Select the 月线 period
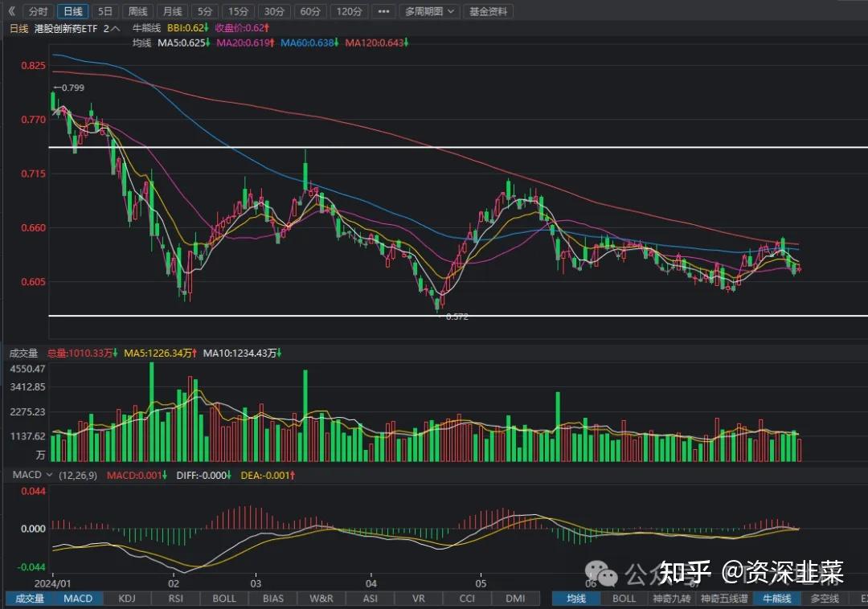This screenshot has height=609, width=868. coord(171,11)
